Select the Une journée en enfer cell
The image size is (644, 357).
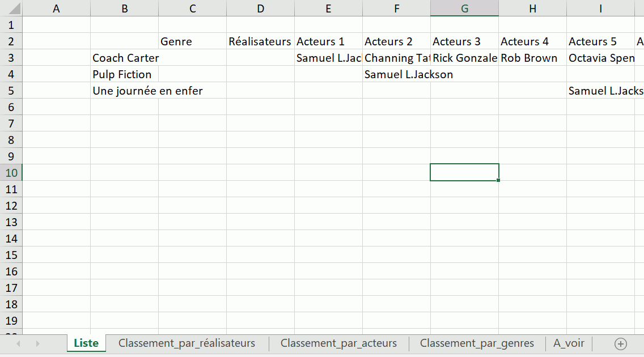125,91
